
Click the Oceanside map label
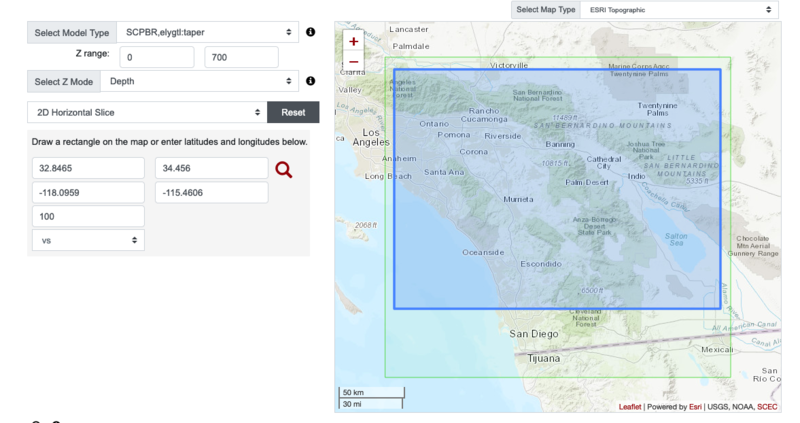pyautogui.click(x=483, y=253)
